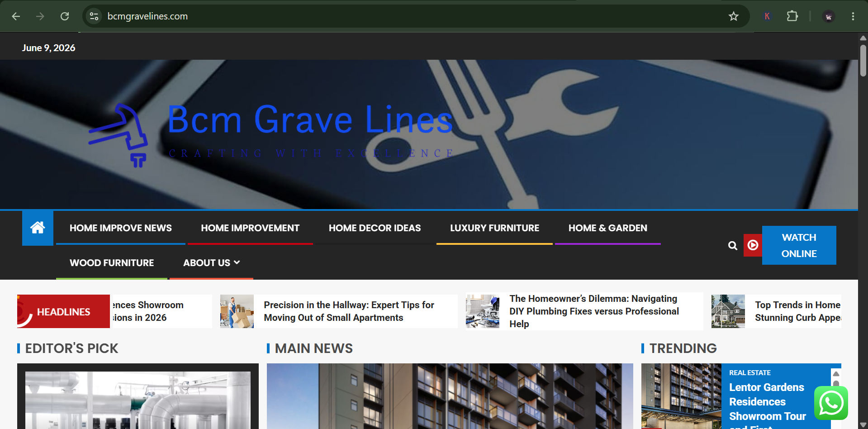Image resolution: width=868 pixels, height=429 pixels.
Task: Click the June 9, 2026 date text
Action: click(x=48, y=48)
